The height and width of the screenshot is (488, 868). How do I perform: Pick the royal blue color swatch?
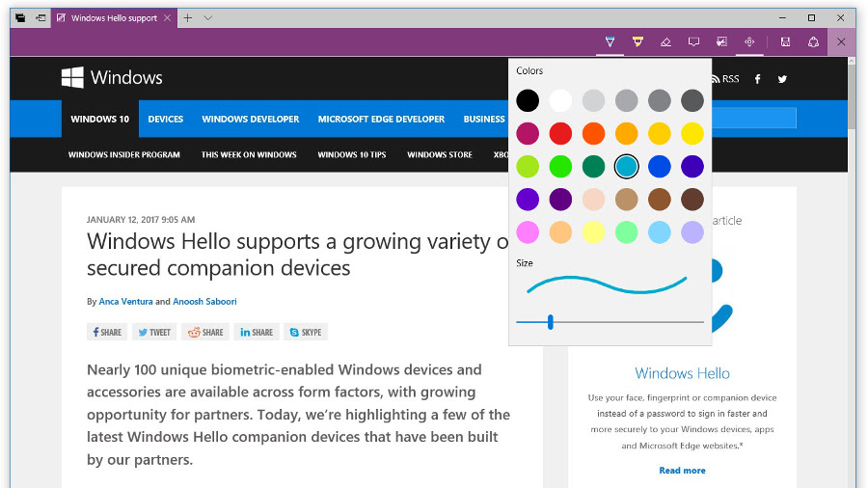click(x=660, y=167)
